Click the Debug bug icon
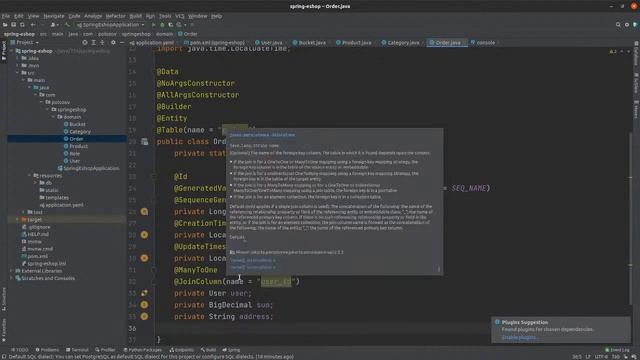This screenshot has width=640, height=360. [162, 25]
